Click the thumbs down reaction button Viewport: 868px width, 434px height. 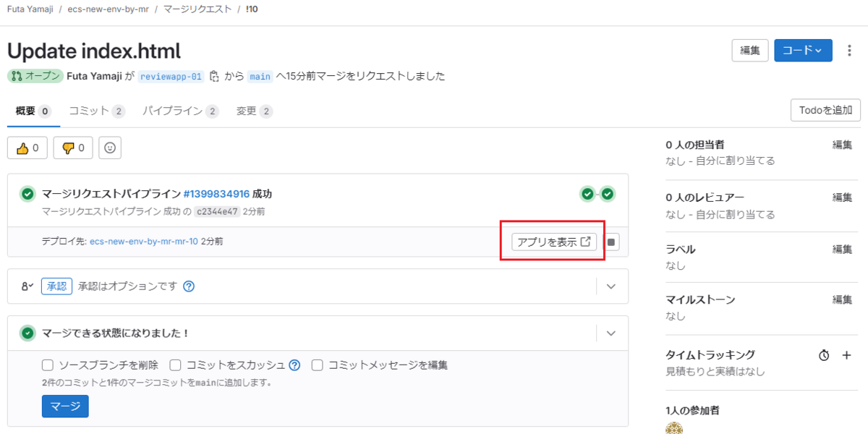click(73, 148)
